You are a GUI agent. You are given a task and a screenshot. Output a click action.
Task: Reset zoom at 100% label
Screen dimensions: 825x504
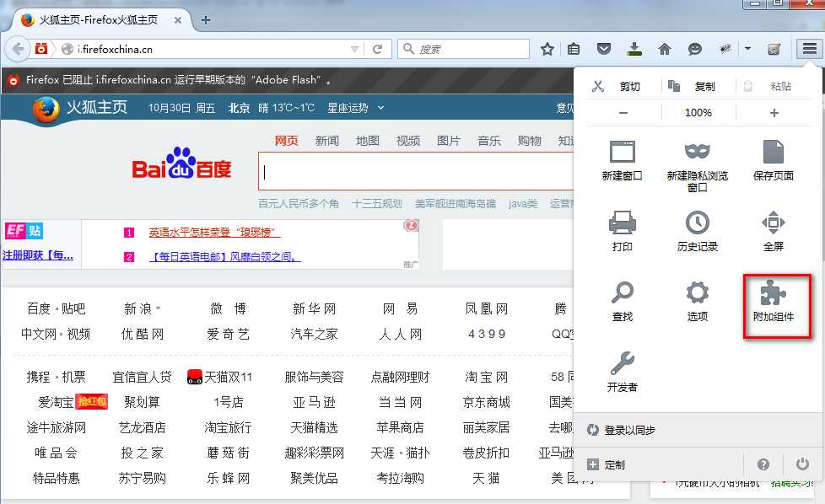click(x=698, y=112)
